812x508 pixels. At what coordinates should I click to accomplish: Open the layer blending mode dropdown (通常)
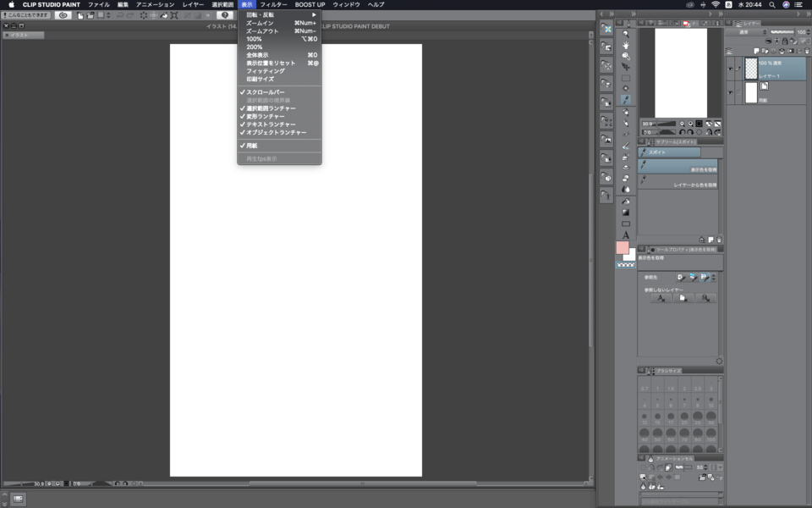(746, 32)
